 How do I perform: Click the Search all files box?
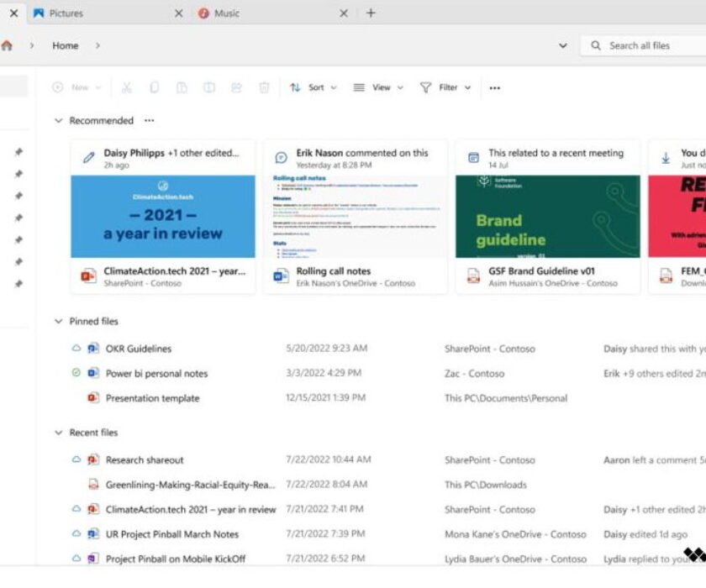click(643, 46)
